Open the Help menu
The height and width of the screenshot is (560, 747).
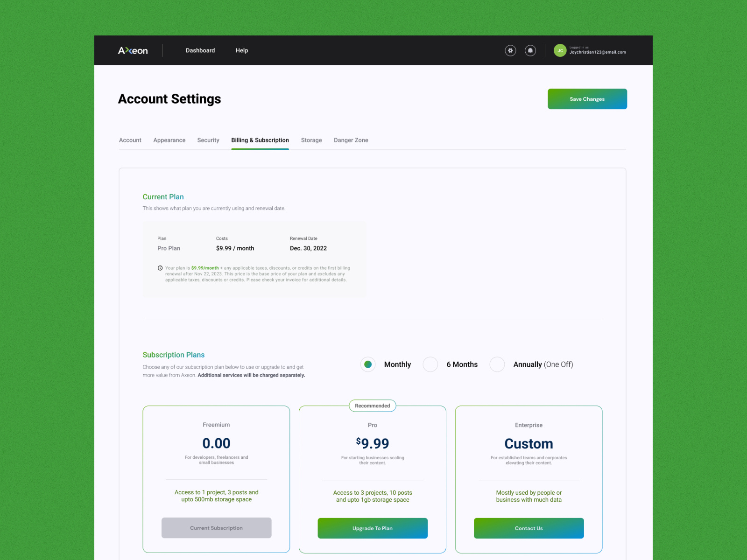point(242,50)
